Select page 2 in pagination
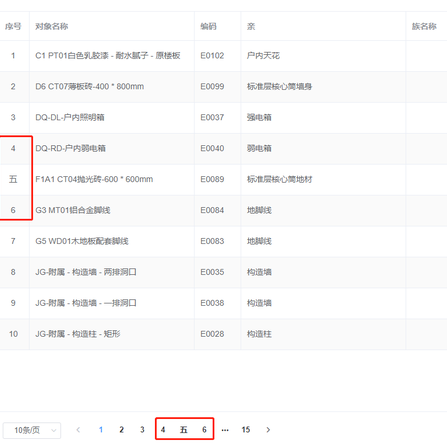447x447 pixels. 122,430
